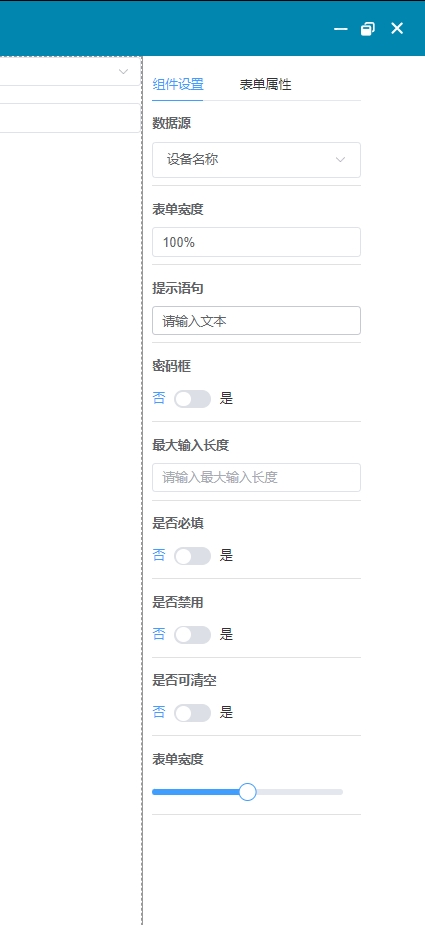Open the dropdown chevron in the left canvas

click(123, 71)
